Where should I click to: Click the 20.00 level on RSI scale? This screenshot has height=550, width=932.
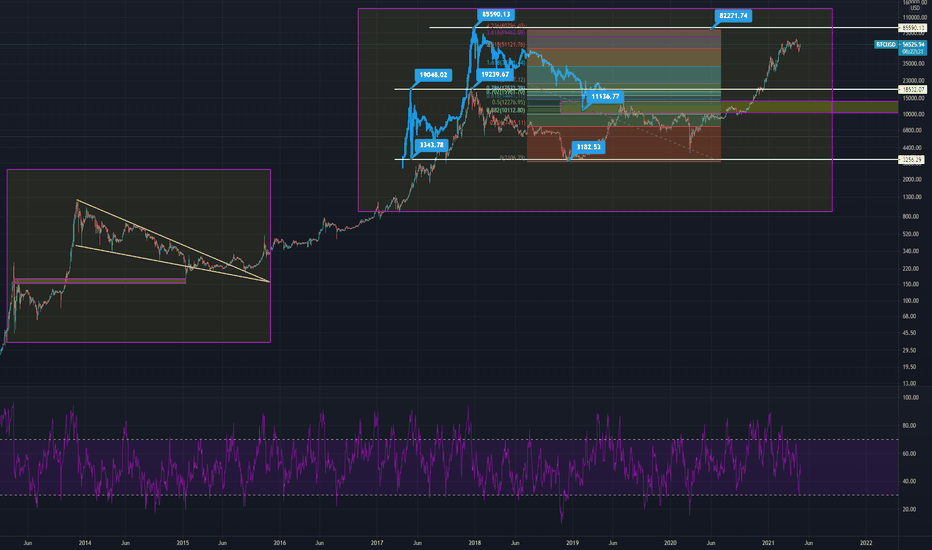point(911,510)
